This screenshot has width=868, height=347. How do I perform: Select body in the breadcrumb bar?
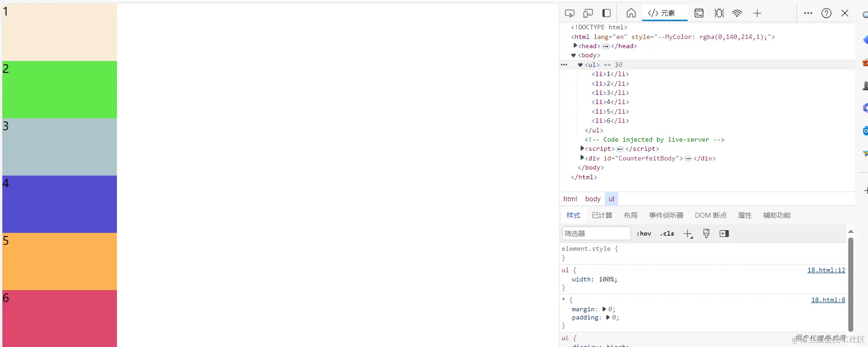(x=592, y=199)
